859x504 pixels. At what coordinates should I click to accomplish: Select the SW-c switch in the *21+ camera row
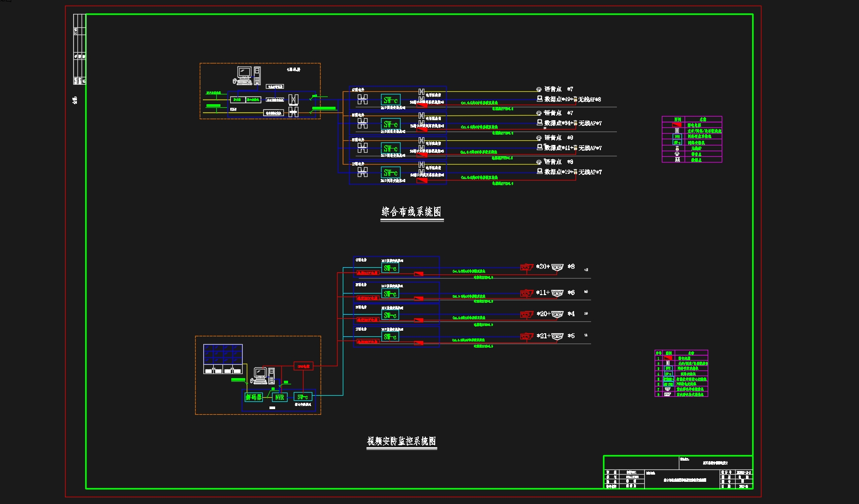pos(390,337)
